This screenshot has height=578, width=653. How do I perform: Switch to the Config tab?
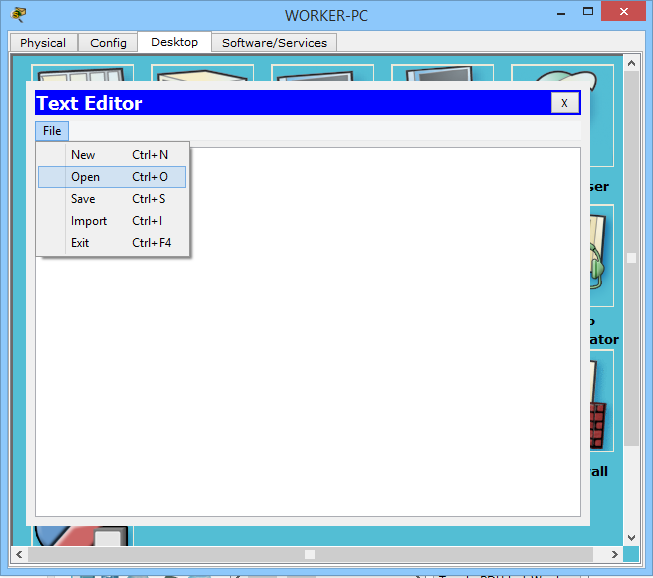pyautogui.click(x=108, y=43)
